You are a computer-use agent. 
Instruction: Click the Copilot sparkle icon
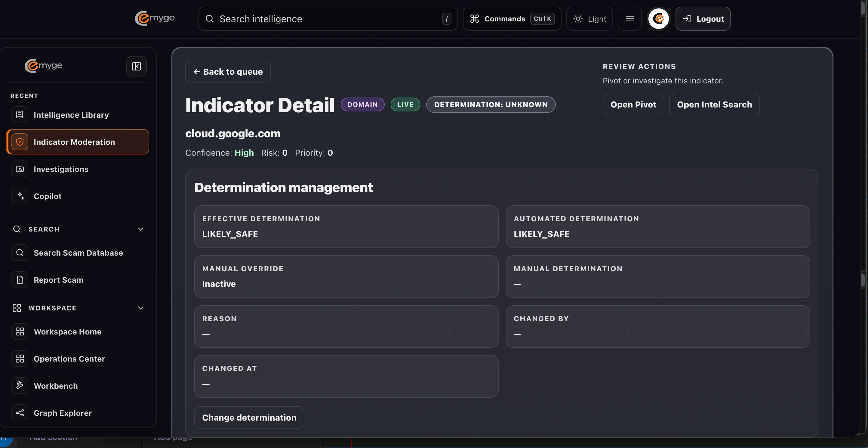pyautogui.click(x=20, y=196)
